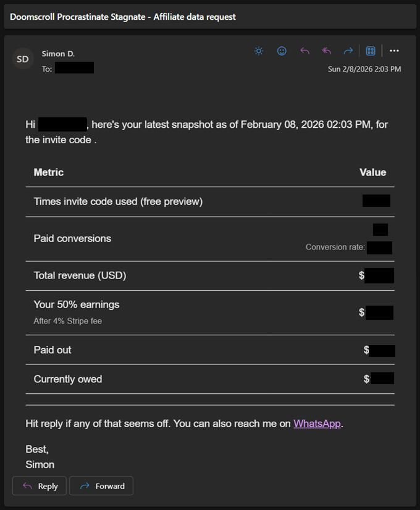420x510 pixels.
Task: Select the Total revenue (USD) row label
Action: (80, 275)
